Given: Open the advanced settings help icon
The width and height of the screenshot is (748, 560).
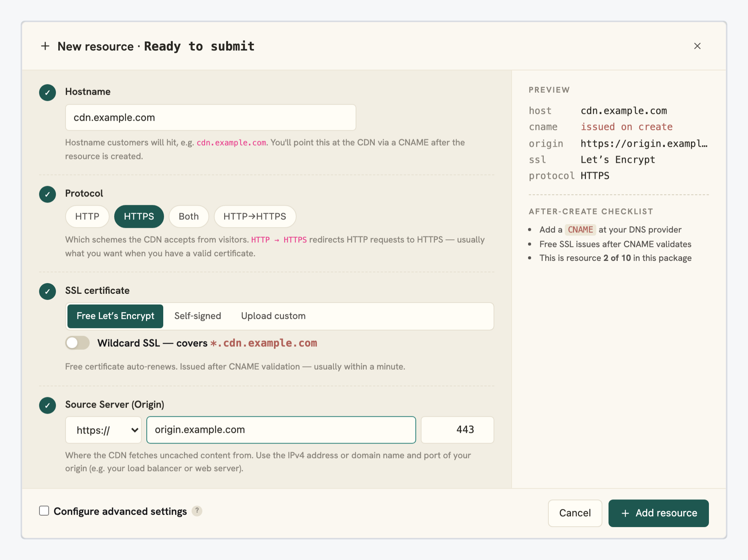Looking at the screenshot, I should tap(197, 511).
